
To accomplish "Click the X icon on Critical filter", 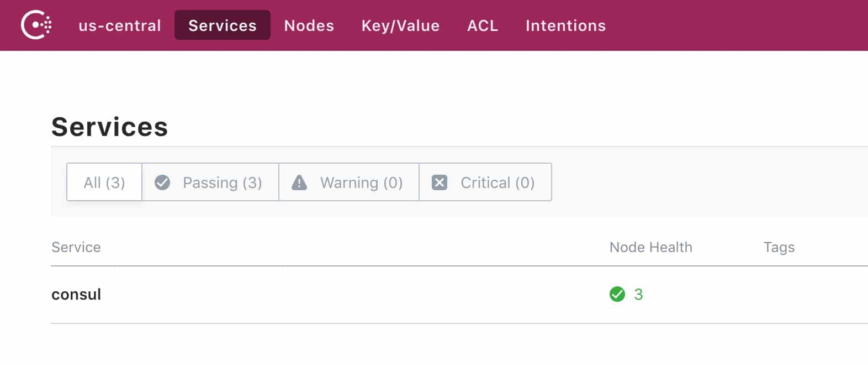I will click(x=440, y=182).
